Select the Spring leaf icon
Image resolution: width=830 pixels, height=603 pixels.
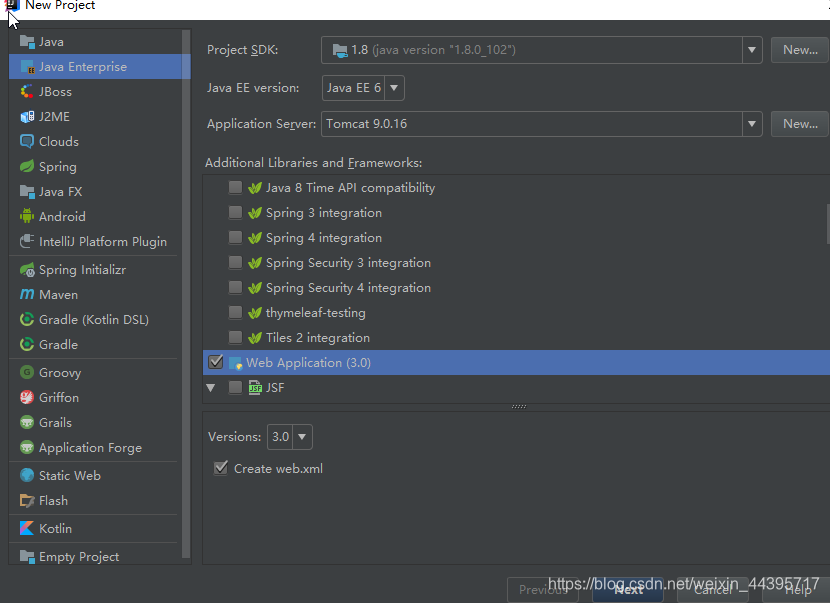26,166
